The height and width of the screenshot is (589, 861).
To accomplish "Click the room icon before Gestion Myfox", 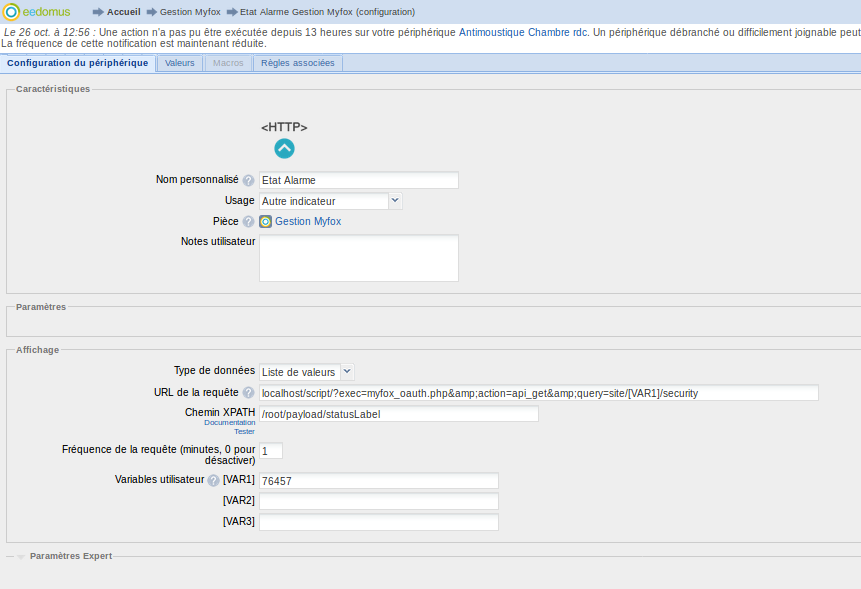I will 266,222.
